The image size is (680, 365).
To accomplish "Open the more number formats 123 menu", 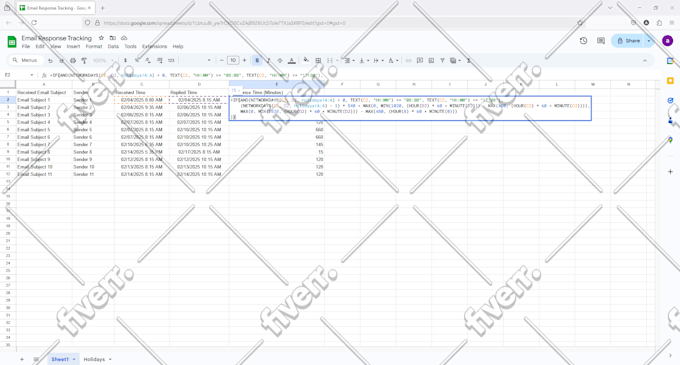I will (171, 61).
